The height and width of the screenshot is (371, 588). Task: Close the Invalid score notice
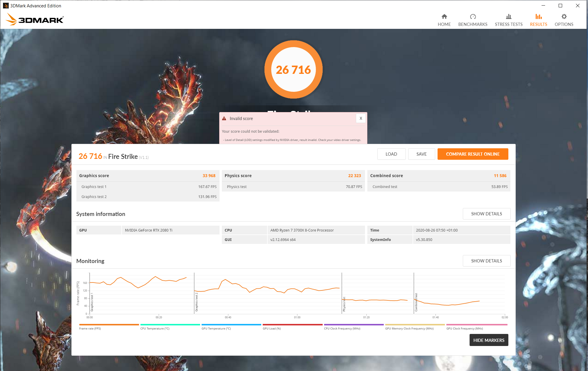coord(361,118)
